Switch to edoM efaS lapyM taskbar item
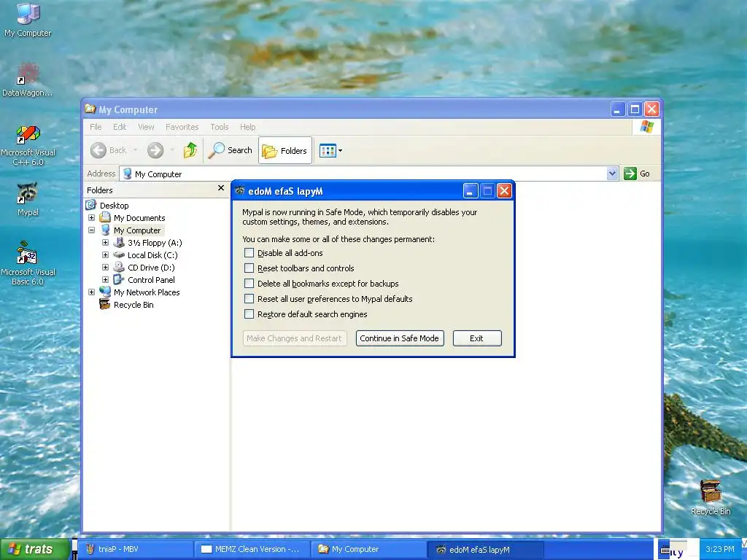This screenshot has width=747, height=560. [x=485, y=549]
